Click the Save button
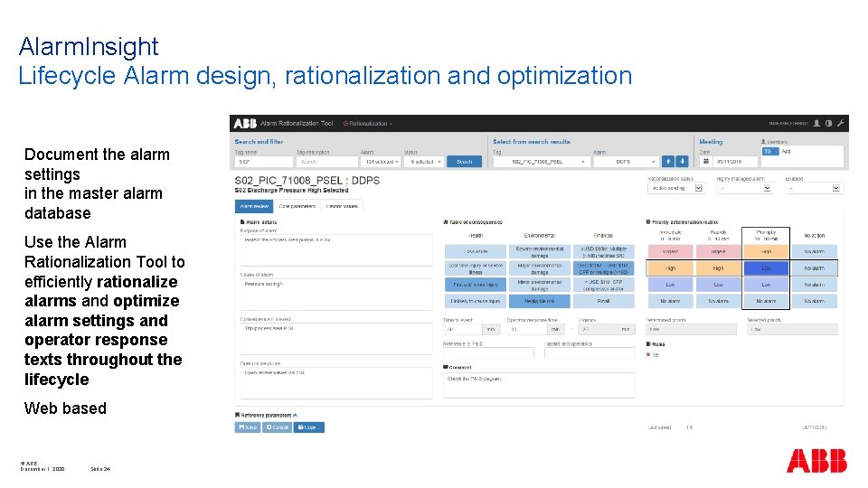 pos(248,427)
